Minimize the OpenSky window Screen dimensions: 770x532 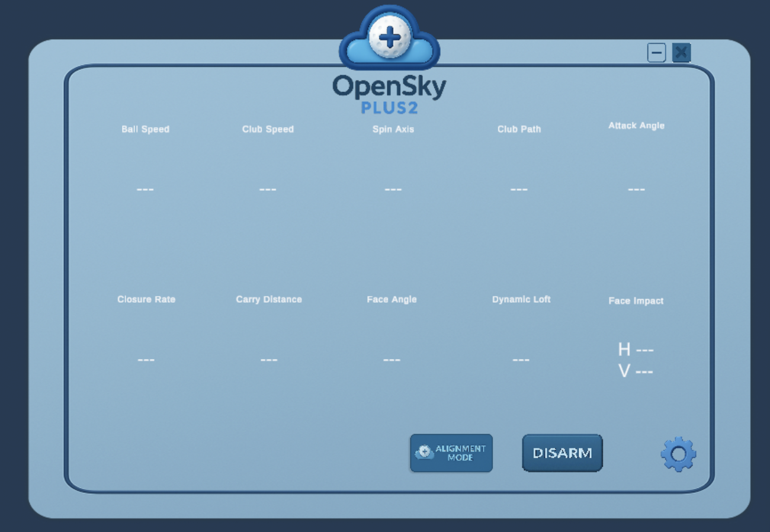coord(656,53)
